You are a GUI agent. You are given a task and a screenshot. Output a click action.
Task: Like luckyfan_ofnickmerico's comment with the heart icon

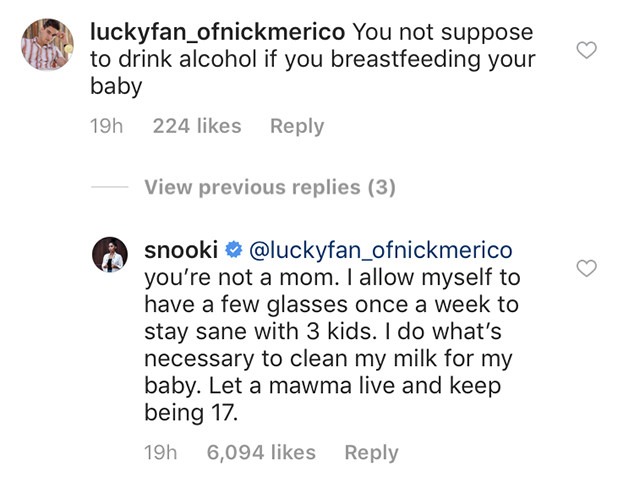tap(586, 50)
